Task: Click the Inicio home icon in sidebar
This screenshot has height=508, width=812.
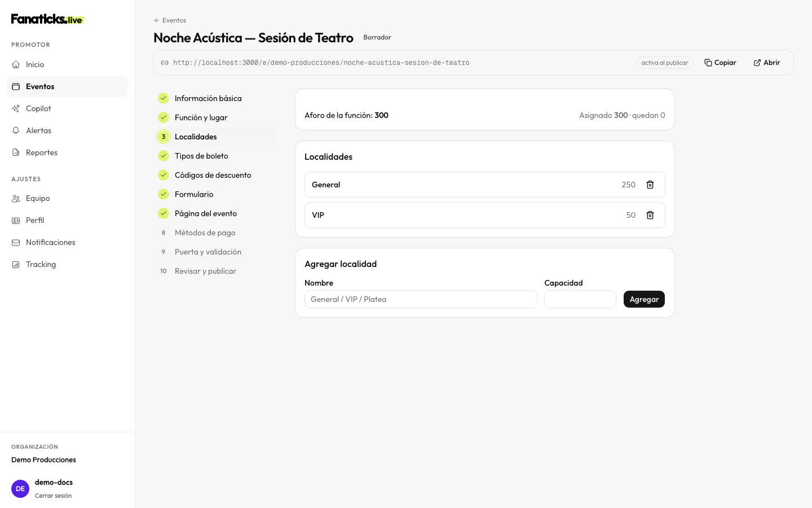Action: pos(16,64)
